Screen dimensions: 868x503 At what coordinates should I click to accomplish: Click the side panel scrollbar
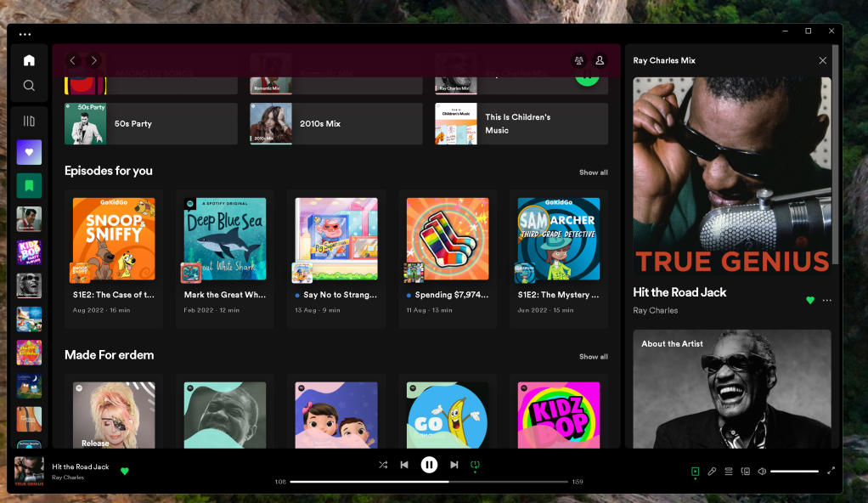point(836,155)
